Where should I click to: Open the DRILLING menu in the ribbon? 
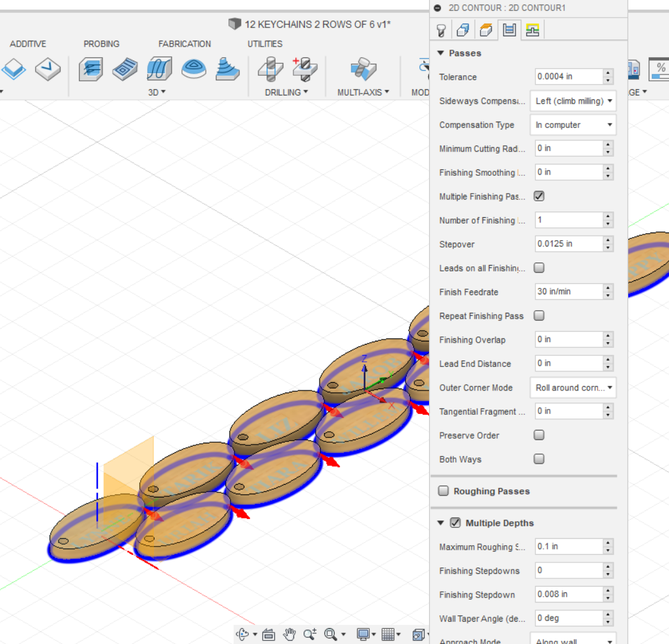point(284,92)
